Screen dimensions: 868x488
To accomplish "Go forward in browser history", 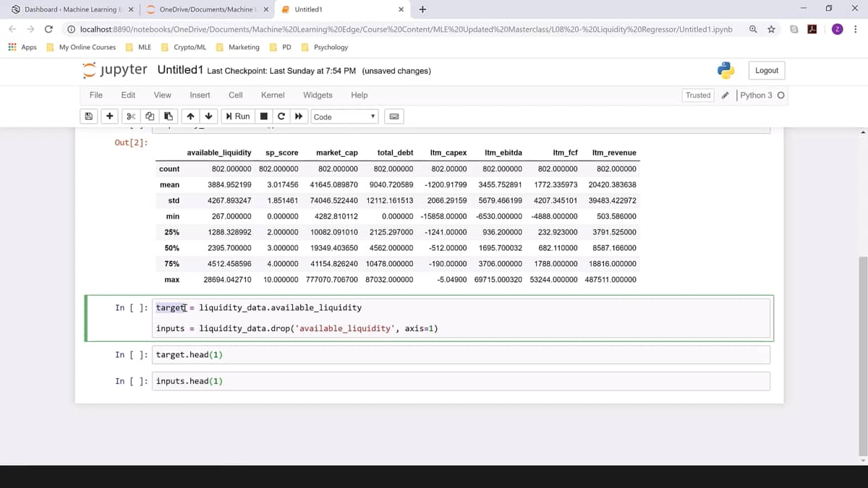I will click(30, 29).
